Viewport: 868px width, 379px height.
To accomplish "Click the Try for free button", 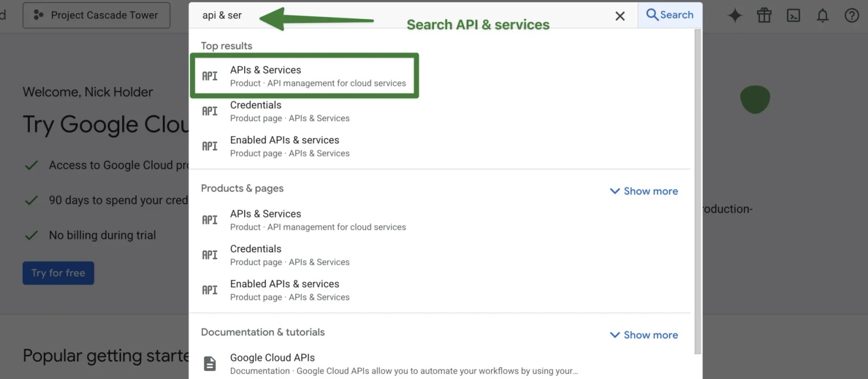I will 59,273.
